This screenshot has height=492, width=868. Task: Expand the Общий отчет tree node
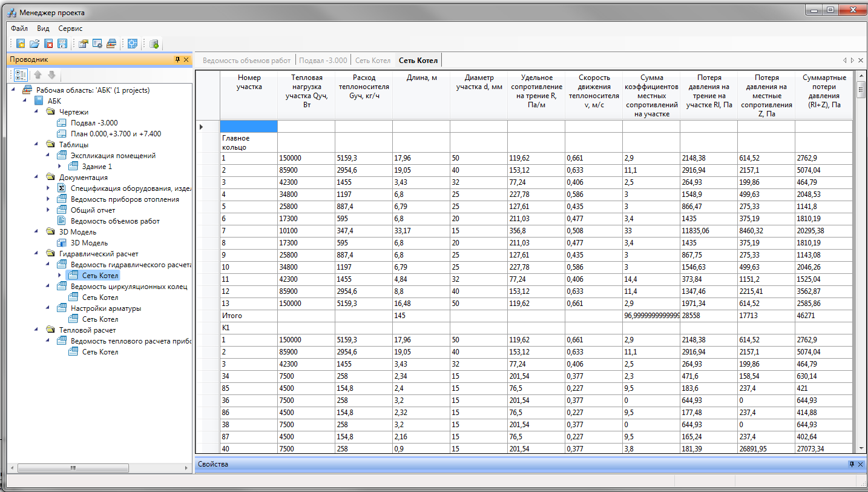click(48, 210)
